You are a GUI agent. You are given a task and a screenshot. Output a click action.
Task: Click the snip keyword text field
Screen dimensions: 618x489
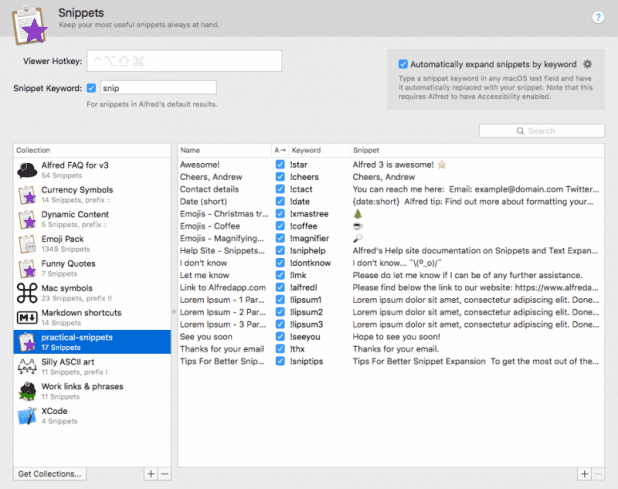click(158, 87)
